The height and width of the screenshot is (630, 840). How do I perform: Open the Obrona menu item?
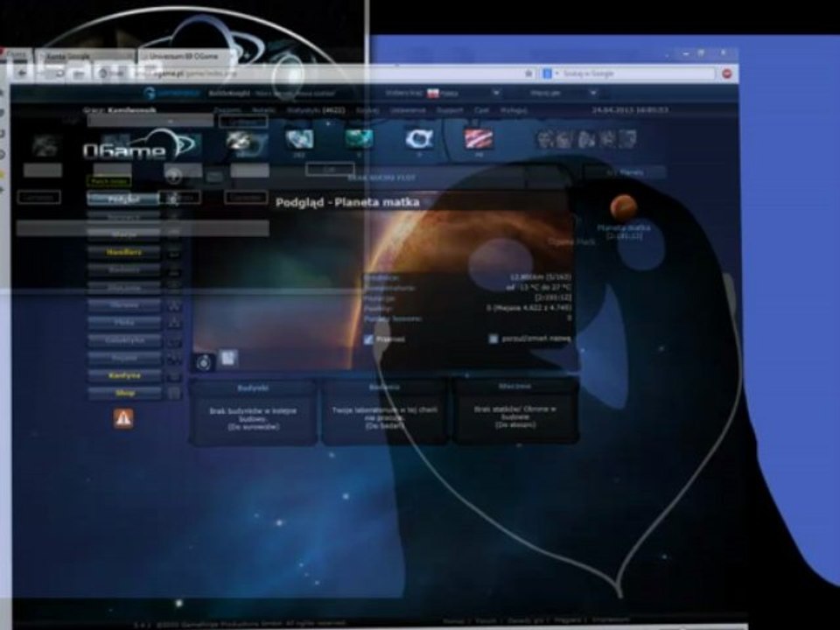pos(124,305)
